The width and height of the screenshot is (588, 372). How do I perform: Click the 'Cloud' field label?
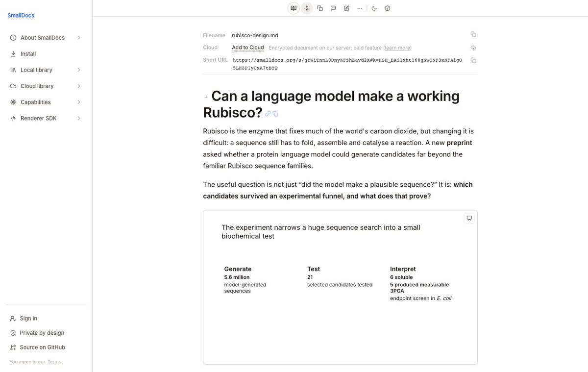pos(210,48)
